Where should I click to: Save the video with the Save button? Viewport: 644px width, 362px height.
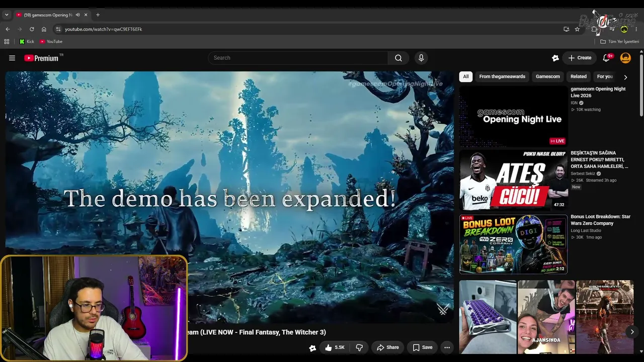tap(423, 347)
